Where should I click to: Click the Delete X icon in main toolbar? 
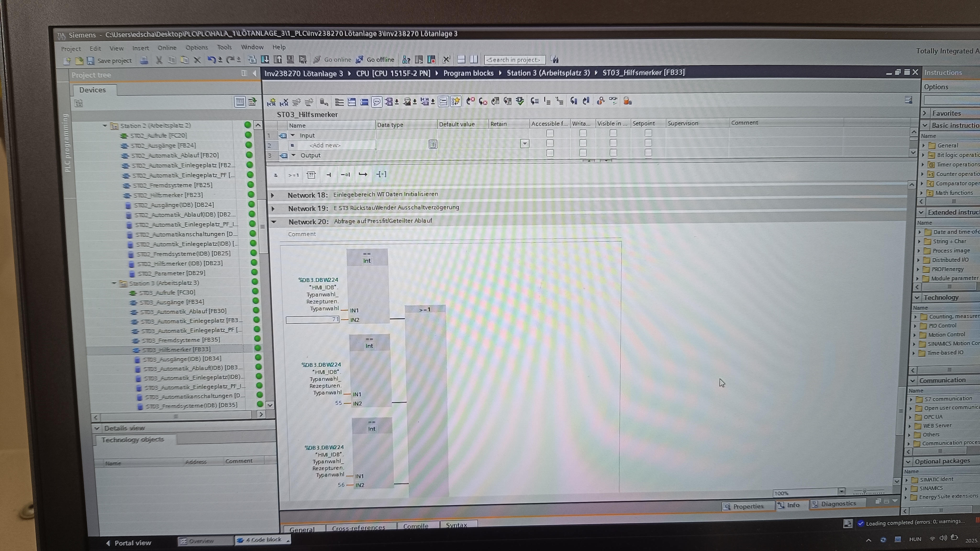(197, 60)
